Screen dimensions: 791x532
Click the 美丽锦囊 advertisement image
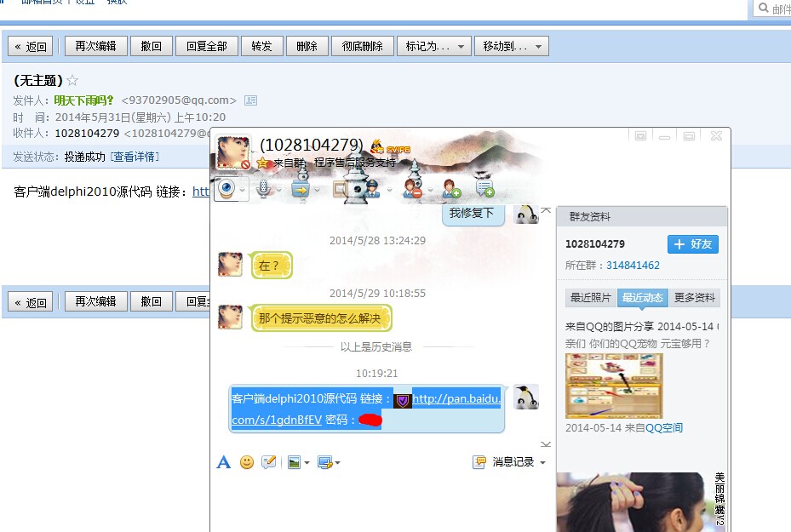point(642,501)
